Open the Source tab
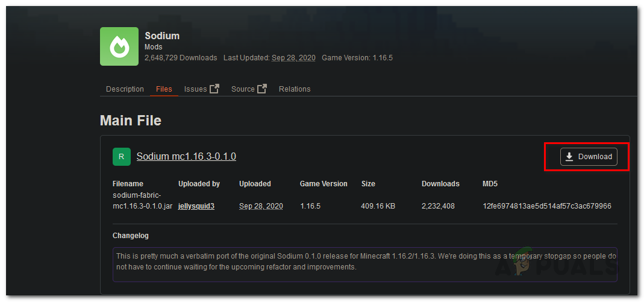 (x=243, y=89)
